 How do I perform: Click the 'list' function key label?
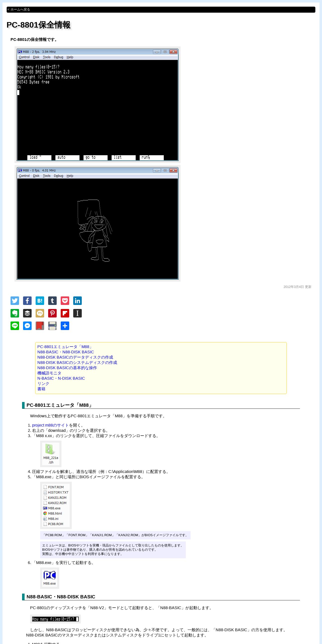124,157
